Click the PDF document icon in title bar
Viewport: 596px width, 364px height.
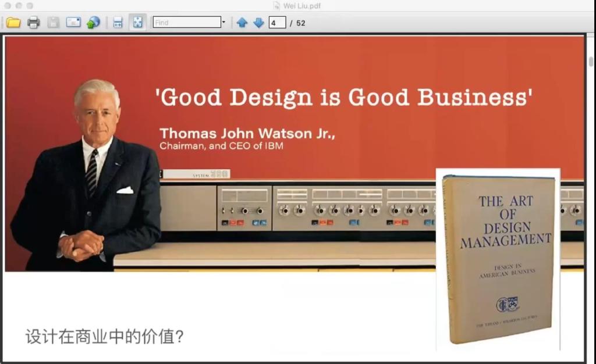point(276,6)
